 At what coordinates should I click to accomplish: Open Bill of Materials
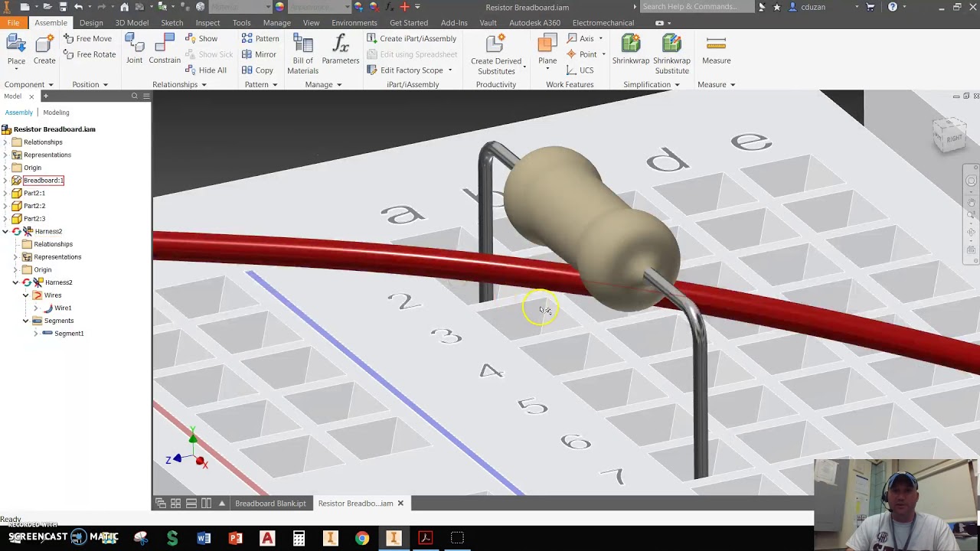point(302,54)
